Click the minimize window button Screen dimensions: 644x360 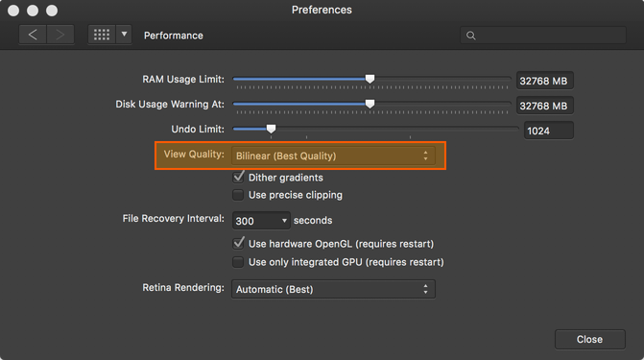click(x=33, y=11)
